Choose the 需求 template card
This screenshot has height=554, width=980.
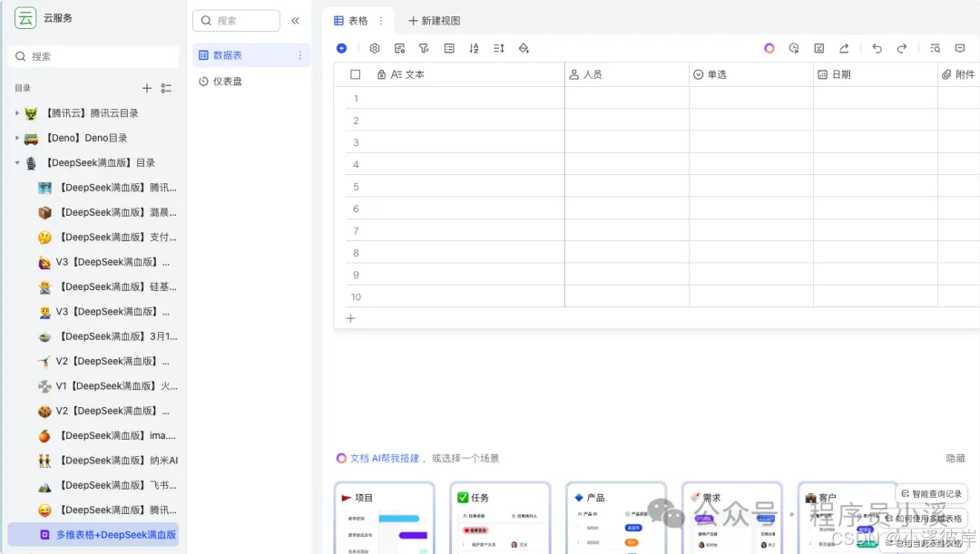732,518
